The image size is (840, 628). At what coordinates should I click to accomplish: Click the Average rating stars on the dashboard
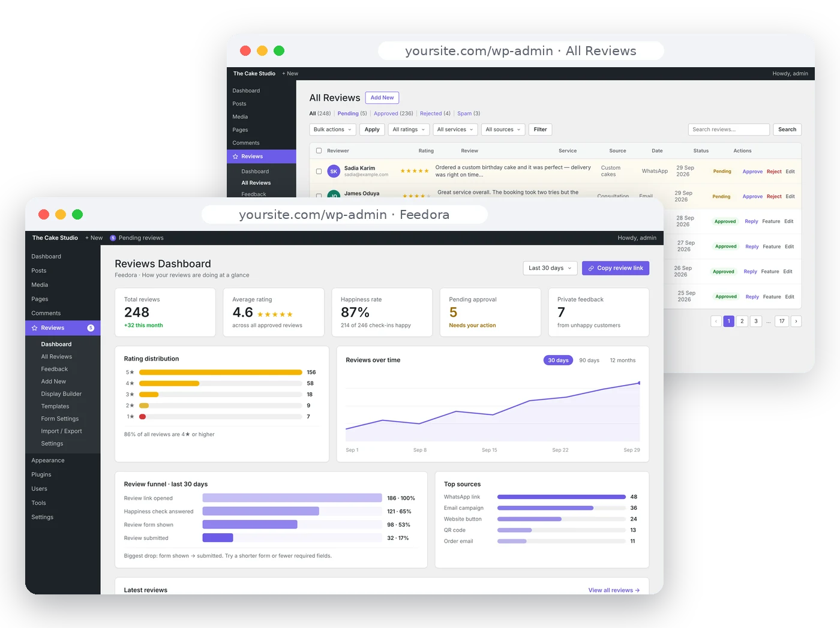click(275, 314)
